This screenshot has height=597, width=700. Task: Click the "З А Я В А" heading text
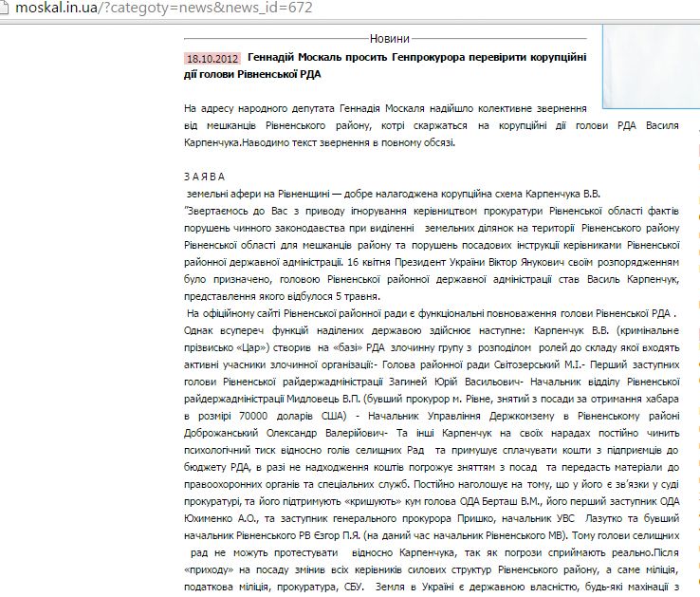tap(204, 177)
